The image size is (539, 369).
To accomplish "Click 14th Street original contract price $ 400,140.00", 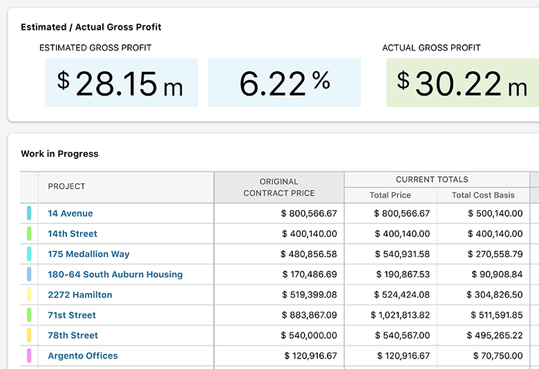I will pyautogui.click(x=309, y=234).
